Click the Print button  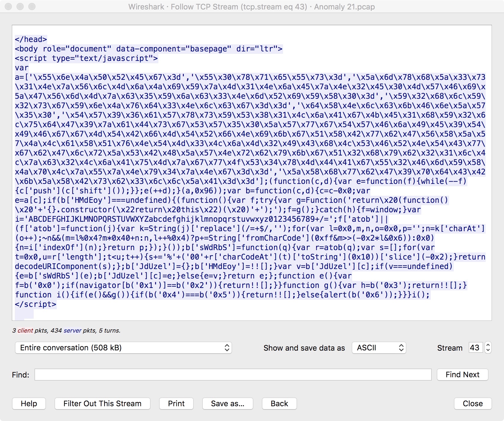point(176,404)
